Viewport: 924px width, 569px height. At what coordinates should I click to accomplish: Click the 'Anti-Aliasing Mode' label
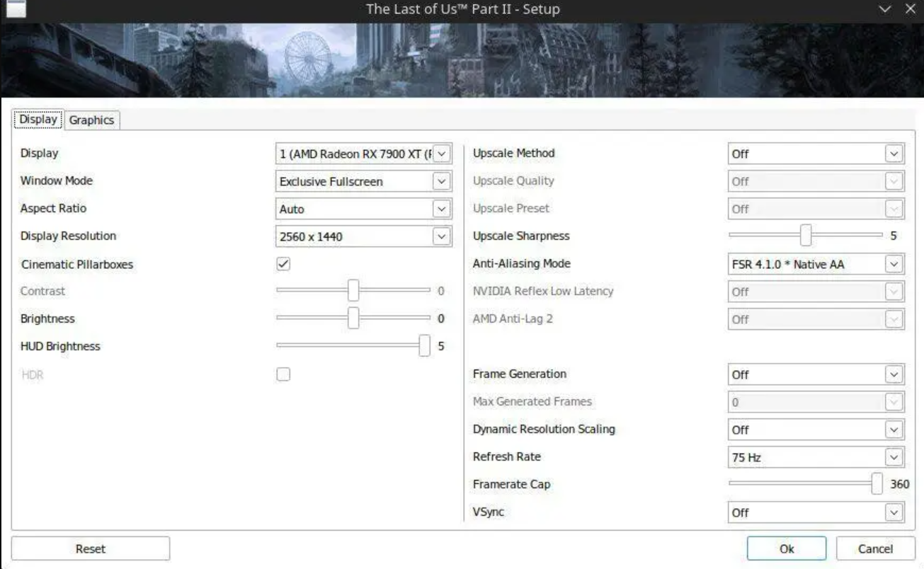[521, 263]
